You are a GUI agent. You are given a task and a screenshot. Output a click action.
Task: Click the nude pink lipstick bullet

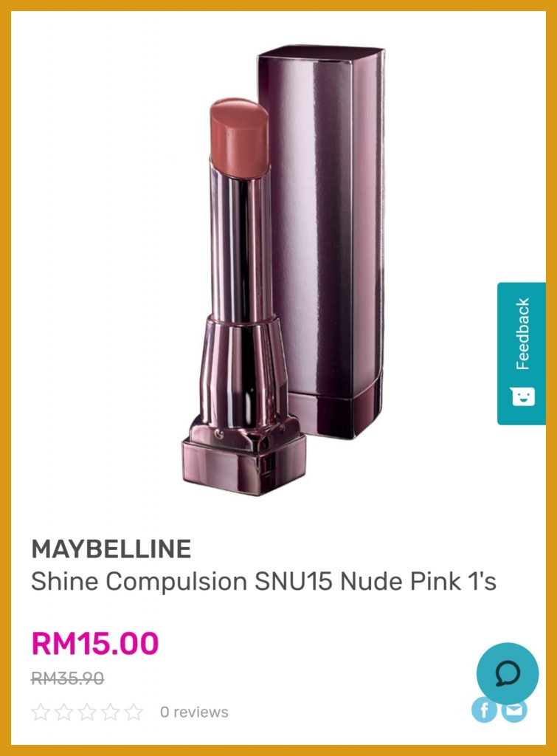tap(239, 138)
